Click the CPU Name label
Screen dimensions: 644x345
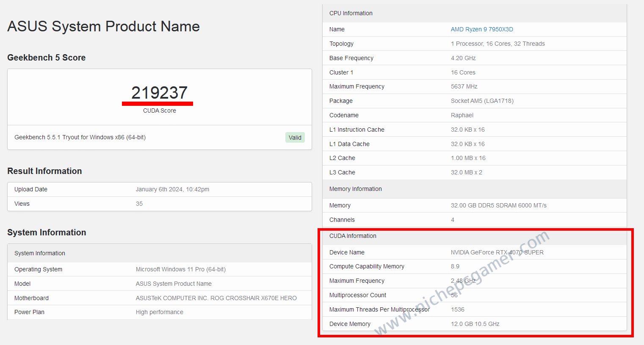(x=337, y=29)
